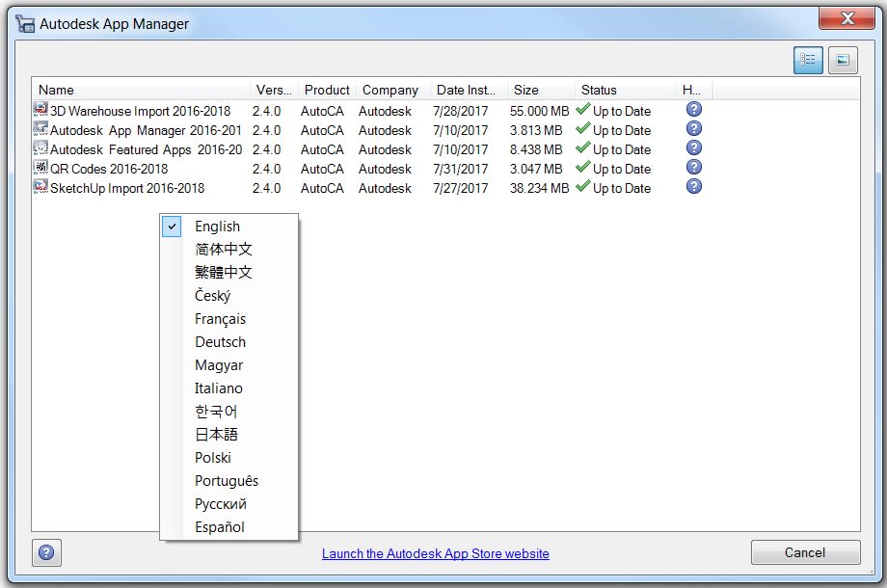This screenshot has height=588, width=887.
Task: Select Deutsch in the language menu
Action: [x=220, y=341]
